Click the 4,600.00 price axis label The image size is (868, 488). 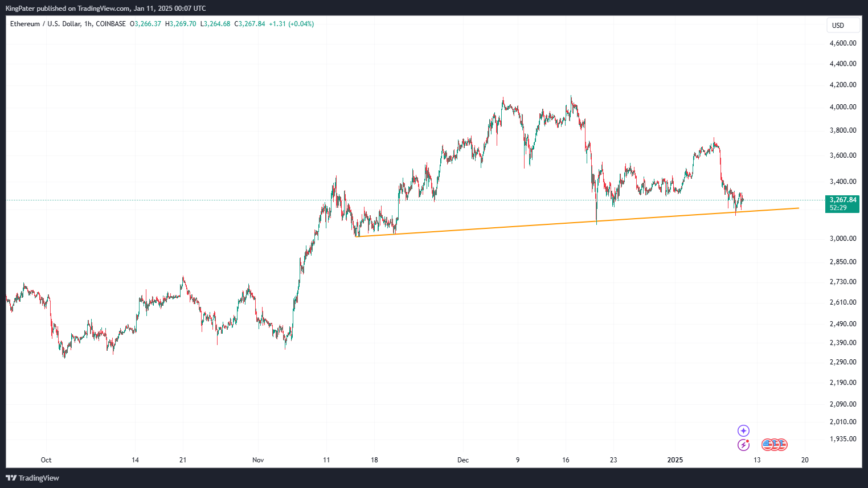(843, 43)
